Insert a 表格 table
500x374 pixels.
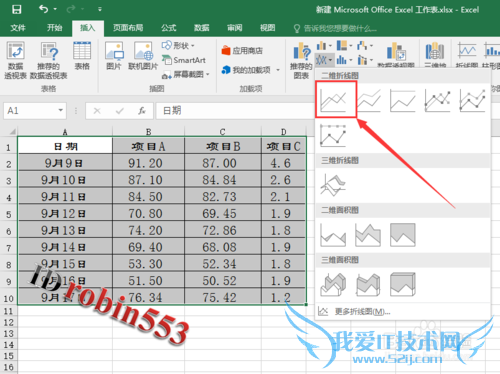tap(82, 56)
